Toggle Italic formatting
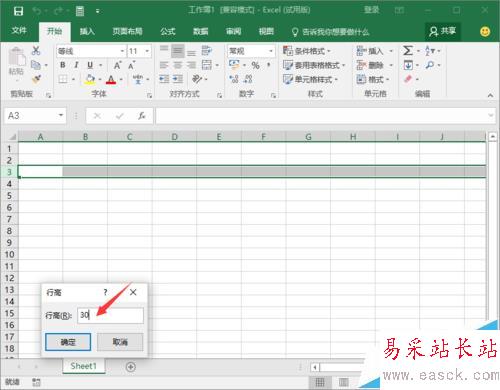 (76, 65)
